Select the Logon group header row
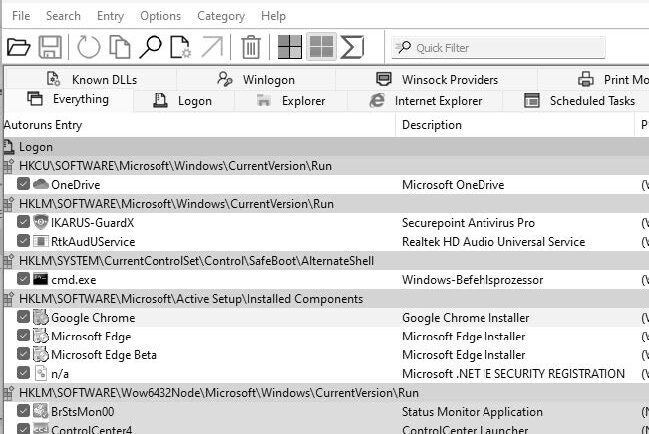 (326, 147)
